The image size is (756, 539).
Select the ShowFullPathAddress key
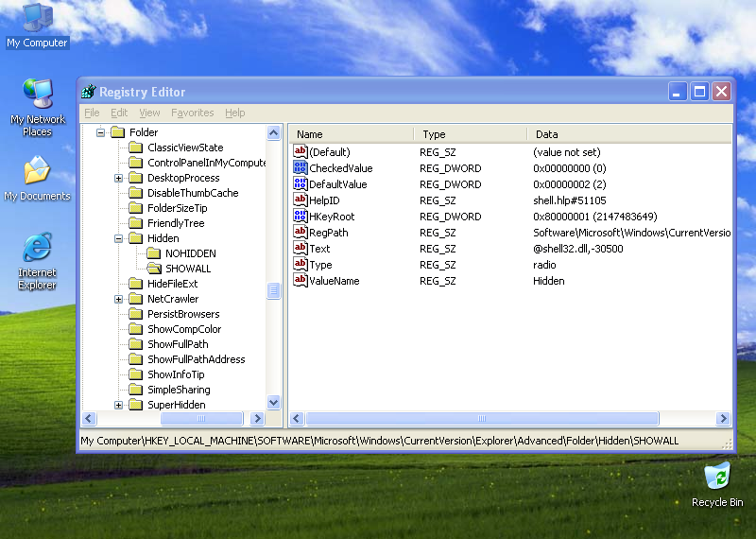(196, 359)
